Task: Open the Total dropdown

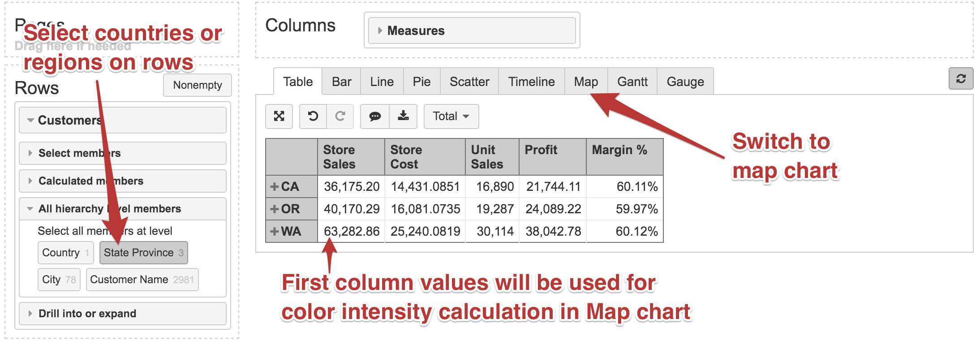Action: click(451, 116)
